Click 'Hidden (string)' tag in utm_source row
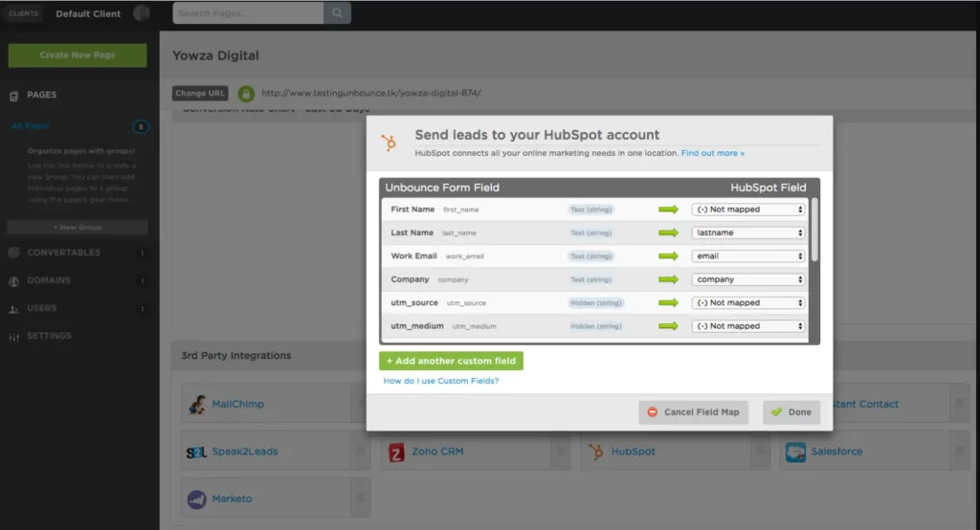 point(595,302)
